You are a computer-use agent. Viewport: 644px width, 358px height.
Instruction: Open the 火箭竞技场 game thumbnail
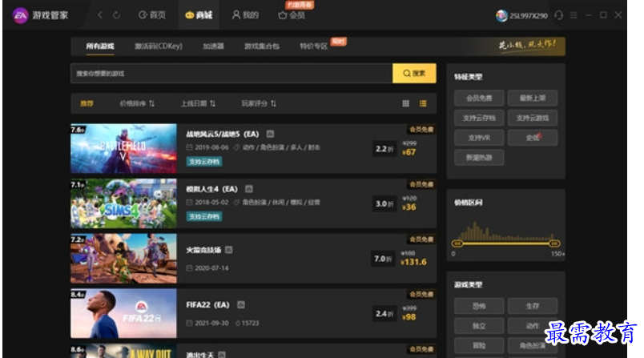click(123, 259)
